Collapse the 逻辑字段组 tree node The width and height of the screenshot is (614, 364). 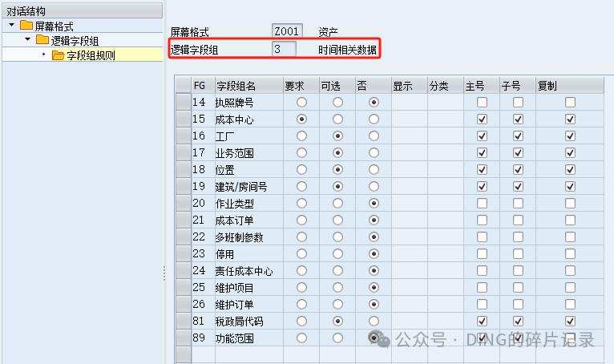pyautogui.click(x=27, y=38)
